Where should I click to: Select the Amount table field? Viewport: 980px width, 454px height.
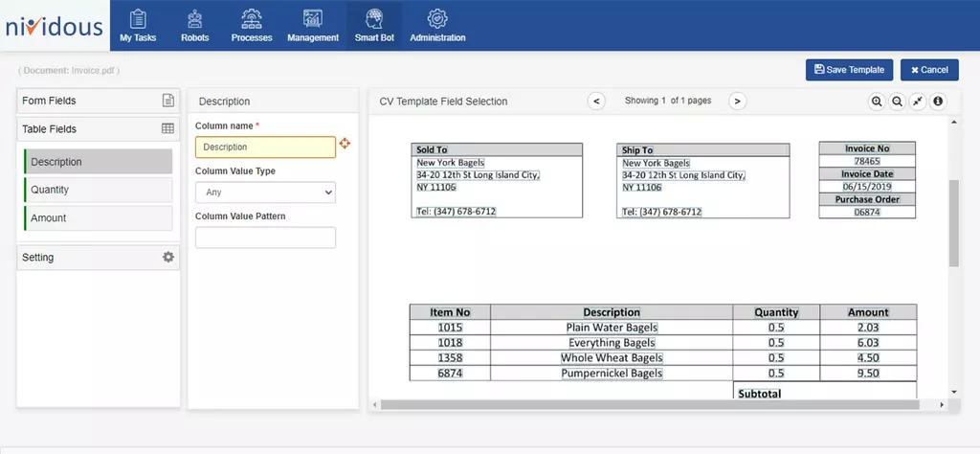[x=99, y=217]
